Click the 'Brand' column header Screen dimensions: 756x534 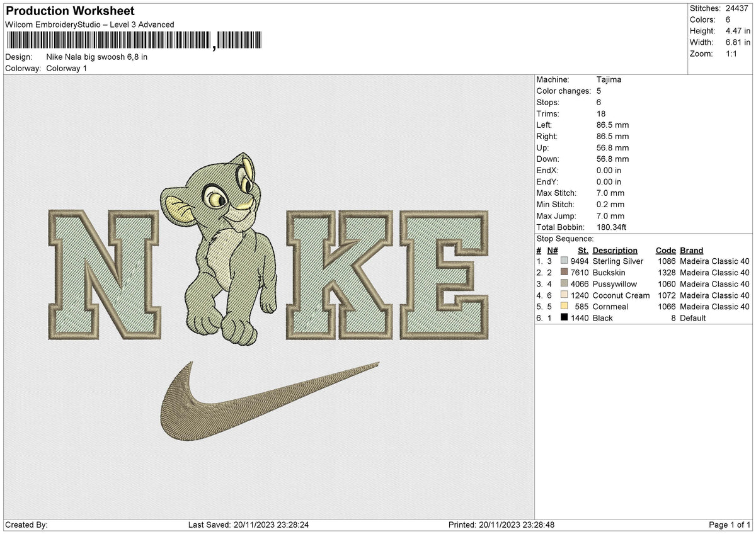pos(692,250)
